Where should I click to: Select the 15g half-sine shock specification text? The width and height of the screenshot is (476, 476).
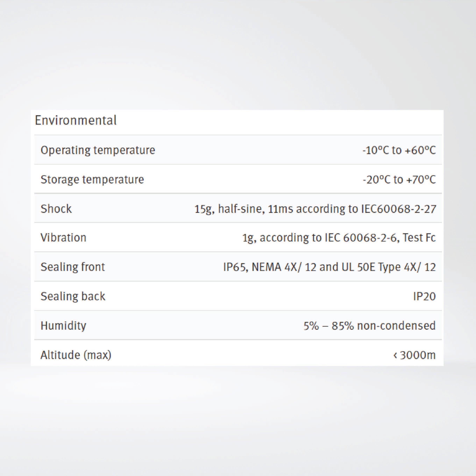(315, 209)
